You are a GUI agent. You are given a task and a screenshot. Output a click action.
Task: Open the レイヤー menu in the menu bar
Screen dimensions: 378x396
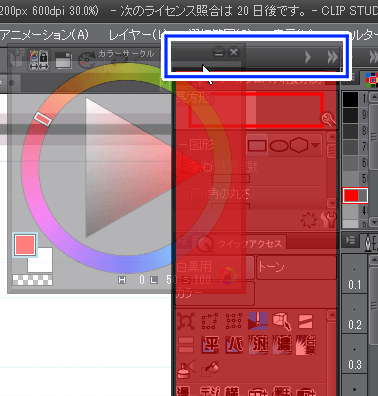(x=137, y=34)
